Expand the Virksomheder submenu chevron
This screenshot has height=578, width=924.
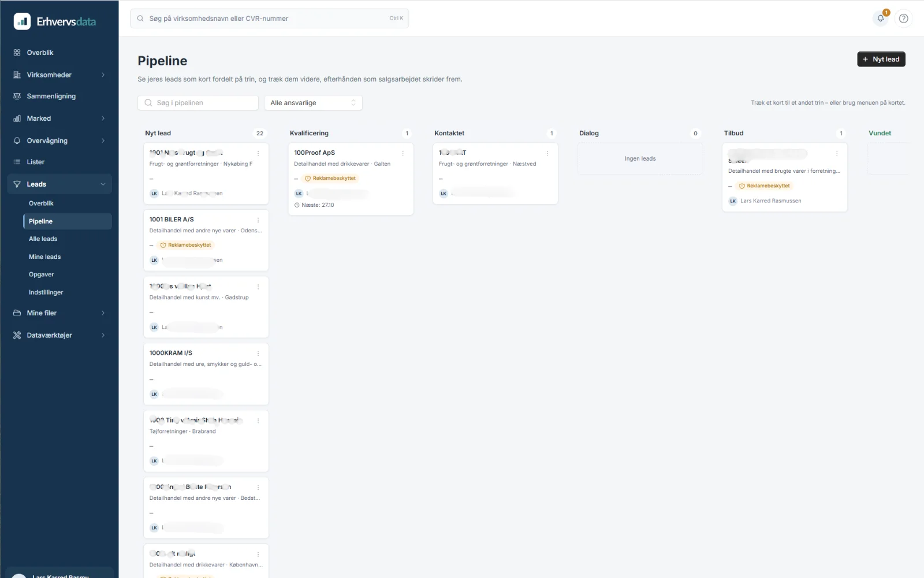(103, 75)
